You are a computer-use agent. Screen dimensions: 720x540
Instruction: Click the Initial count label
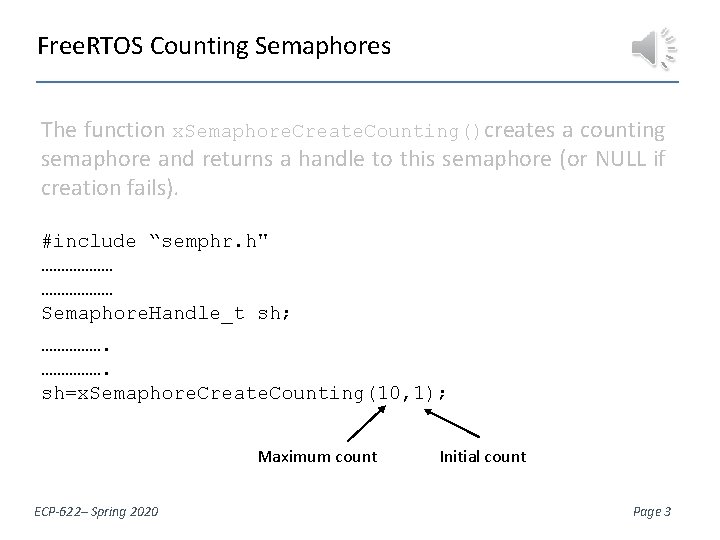482,457
